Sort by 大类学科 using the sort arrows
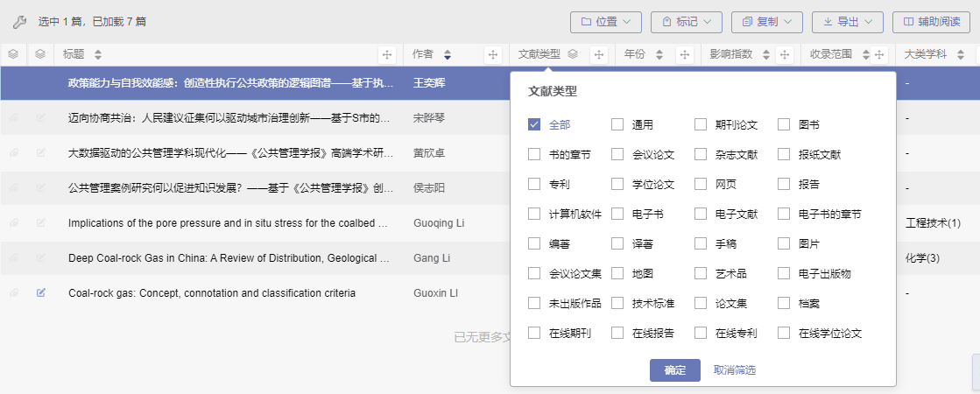The image size is (980, 394). pyautogui.click(x=960, y=55)
